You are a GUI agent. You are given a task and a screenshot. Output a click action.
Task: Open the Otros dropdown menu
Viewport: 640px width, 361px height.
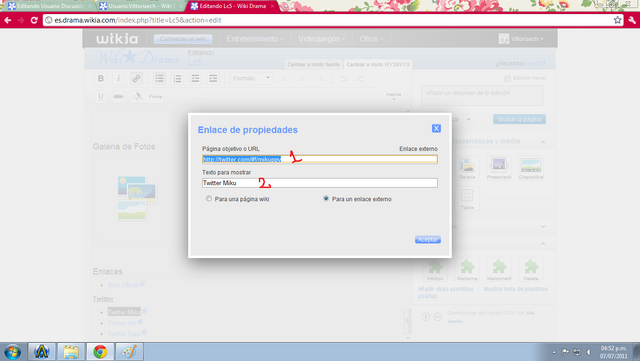[x=371, y=39]
